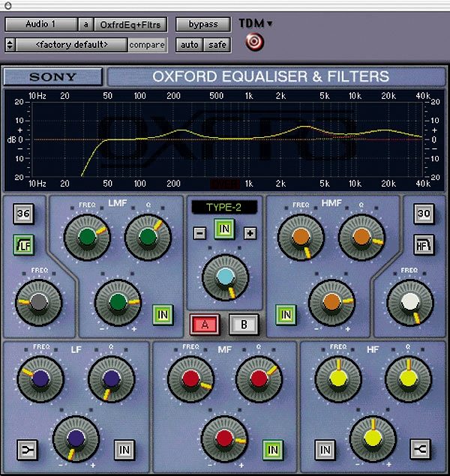Click the HF shelf shape icon
Image resolution: width=450 pixels, height=476 pixels.
click(x=420, y=449)
